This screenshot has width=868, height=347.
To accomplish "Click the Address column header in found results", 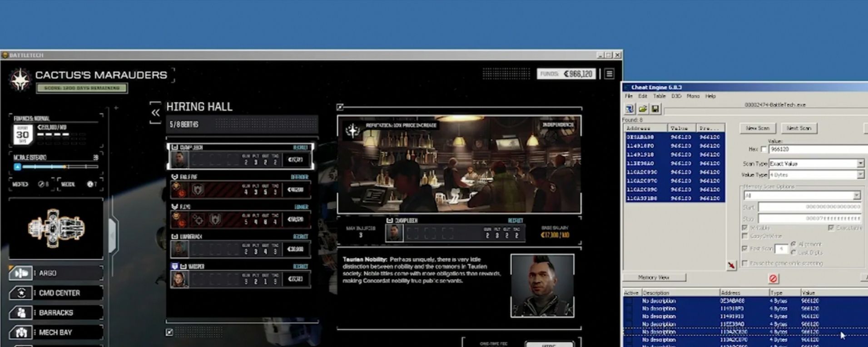I will pos(645,128).
